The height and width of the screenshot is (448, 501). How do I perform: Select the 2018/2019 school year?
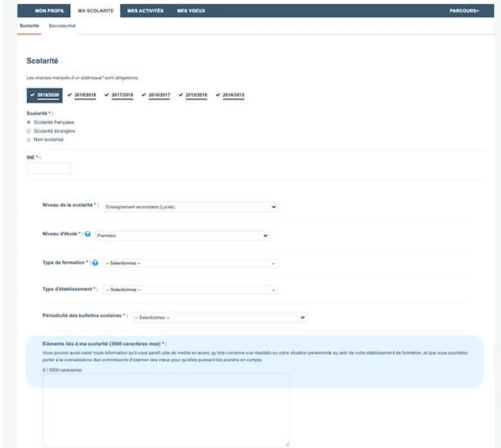point(85,95)
